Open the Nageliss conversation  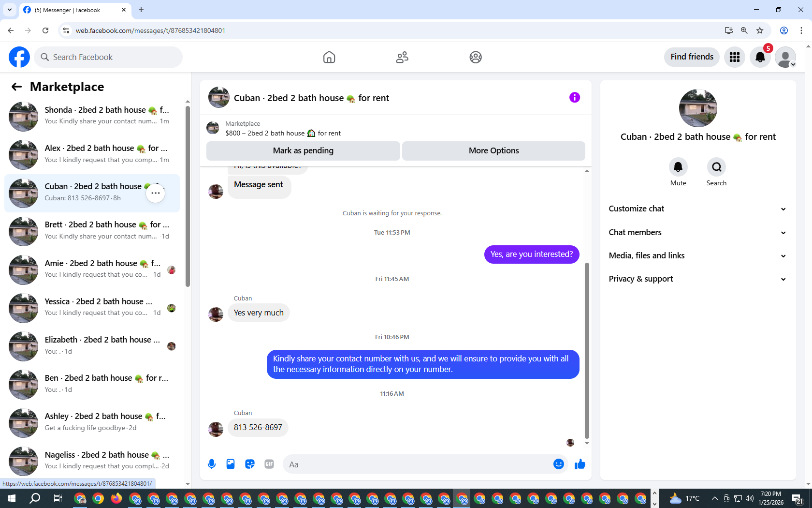point(92,461)
